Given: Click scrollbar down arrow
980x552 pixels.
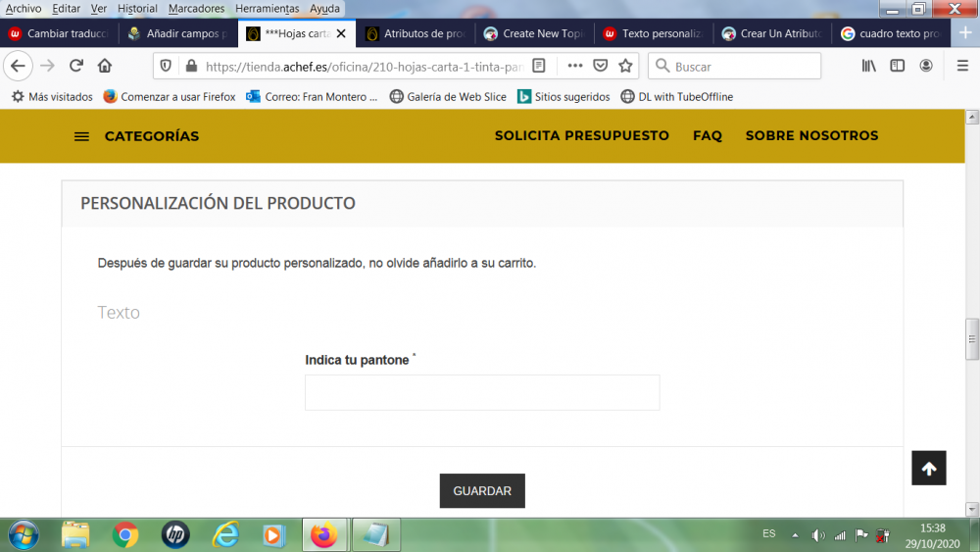Looking at the screenshot, I should click(972, 510).
